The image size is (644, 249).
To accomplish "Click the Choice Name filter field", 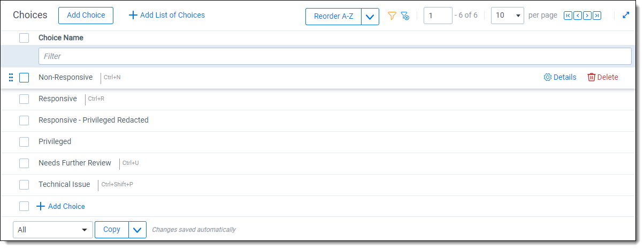I will pyautogui.click(x=334, y=56).
